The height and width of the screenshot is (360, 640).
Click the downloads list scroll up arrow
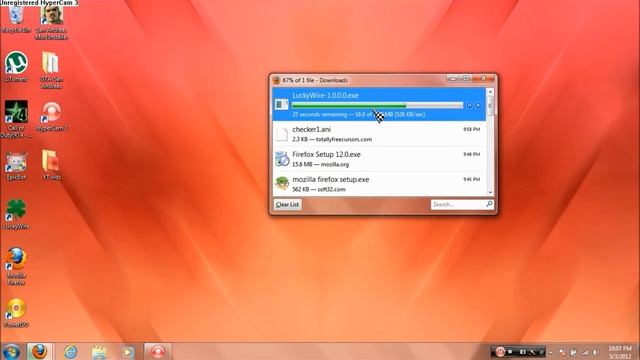490,91
